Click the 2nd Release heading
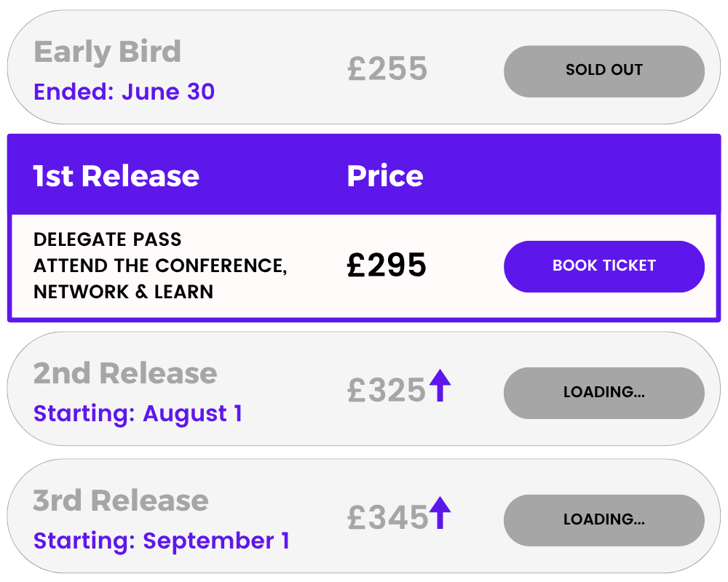Viewport: 728px width, 582px height. click(125, 373)
